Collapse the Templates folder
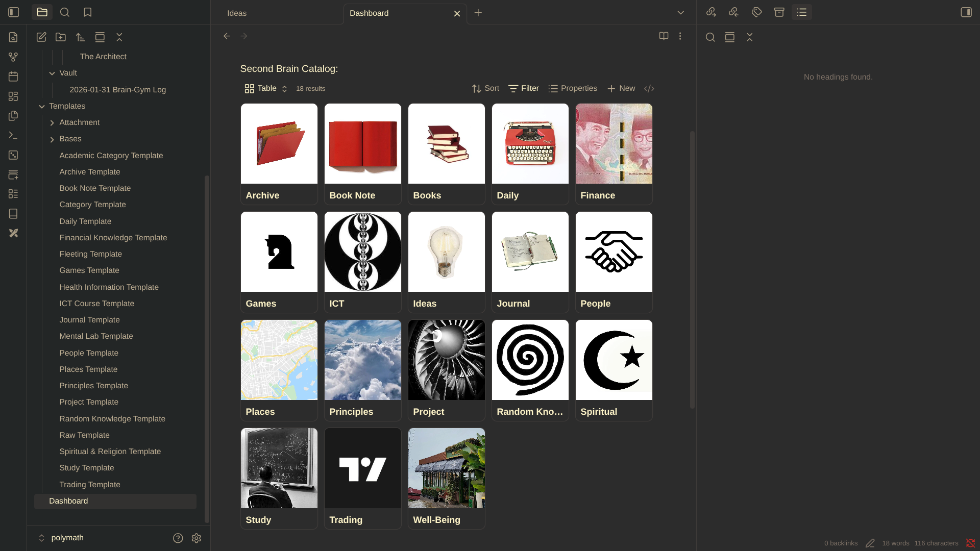The width and height of the screenshot is (980, 551). 42,107
